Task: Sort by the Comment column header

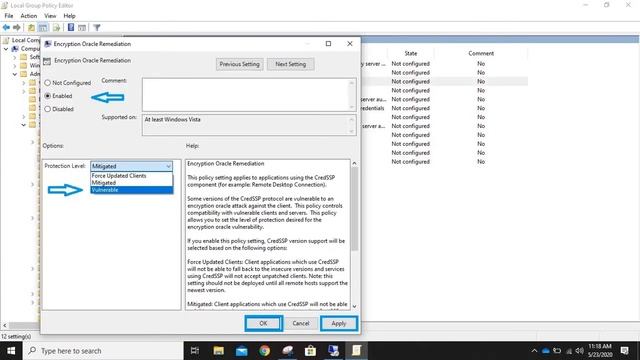Action: (481, 53)
